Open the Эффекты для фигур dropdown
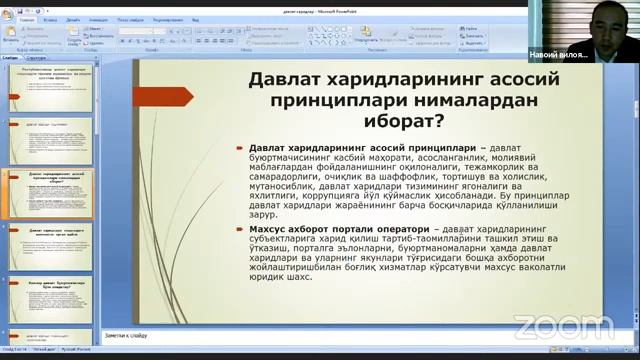 pos(431,43)
